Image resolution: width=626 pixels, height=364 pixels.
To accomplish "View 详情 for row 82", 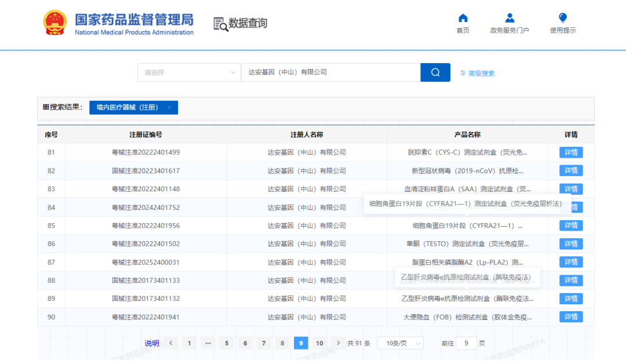I will click(571, 171).
